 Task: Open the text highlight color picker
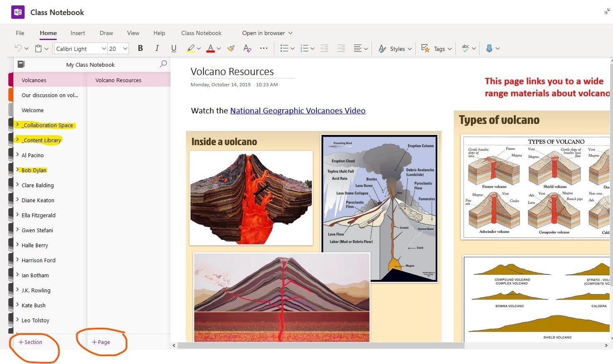198,48
